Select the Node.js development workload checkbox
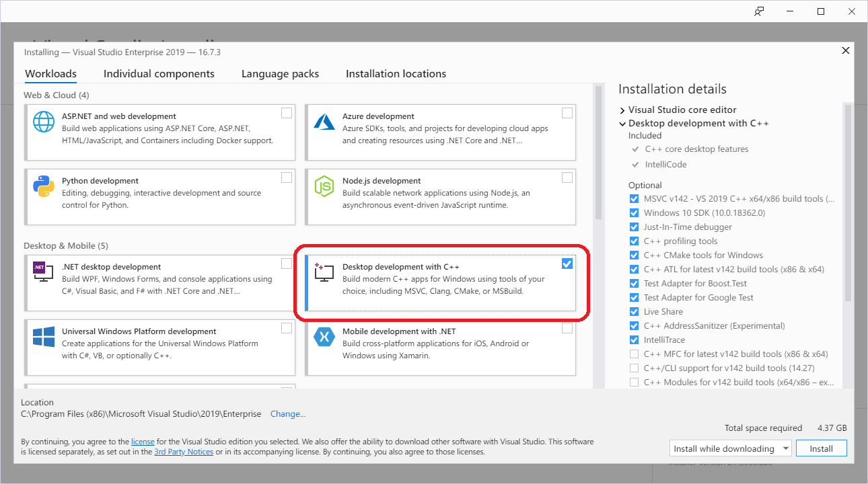This screenshot has height=484, width=868. (x=567, y=177)
